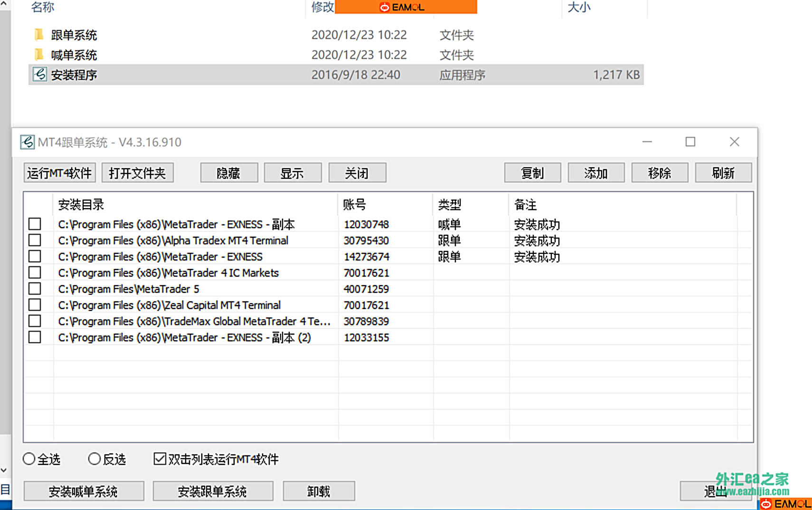Select the 全选 radio button
Viewport: 812px width, 510px height.
pos(29,458)
